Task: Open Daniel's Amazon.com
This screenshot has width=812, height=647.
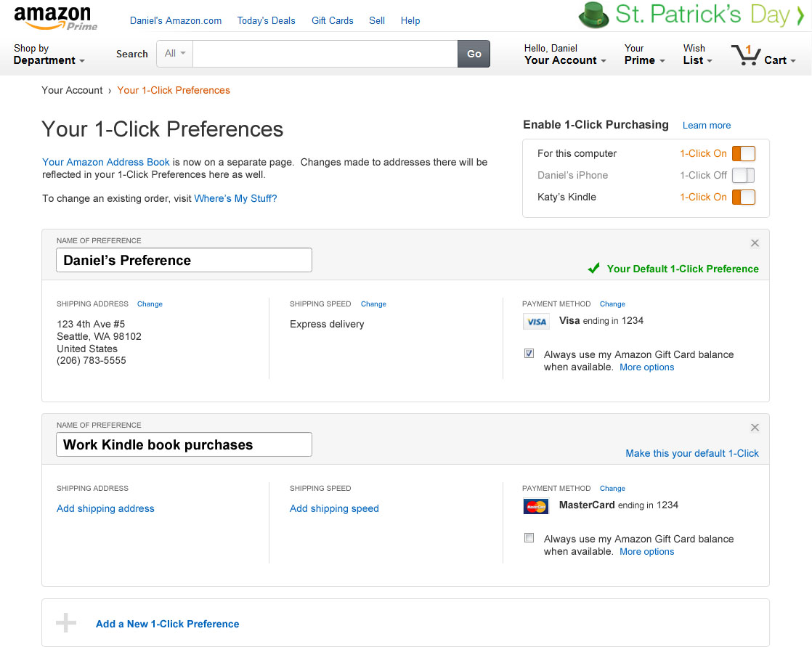Action: click(176, 21)
